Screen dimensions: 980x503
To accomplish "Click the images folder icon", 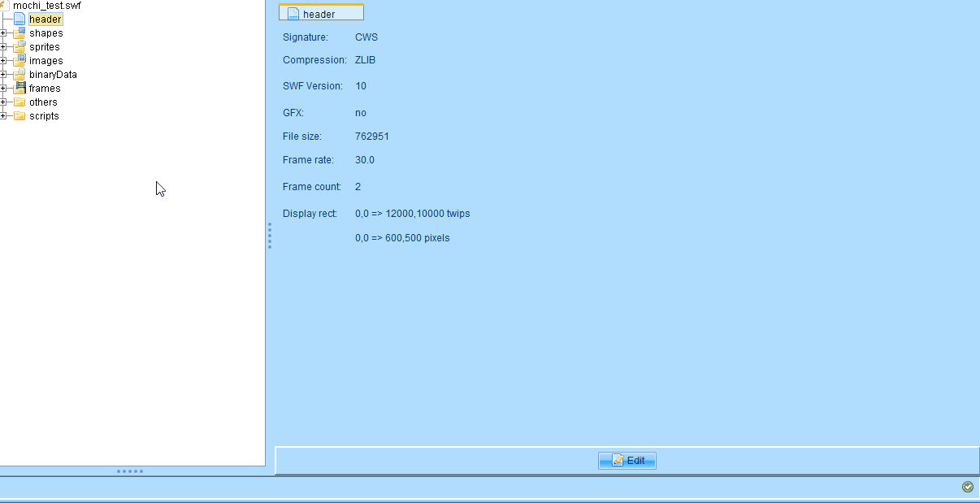I will pyautogui.click(x=20, y=61).
